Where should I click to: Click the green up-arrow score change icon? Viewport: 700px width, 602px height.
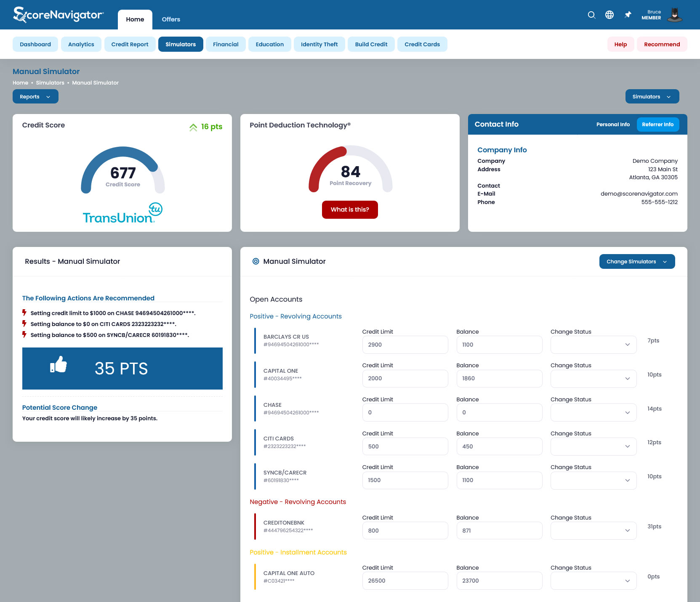[x=193, y=127]
